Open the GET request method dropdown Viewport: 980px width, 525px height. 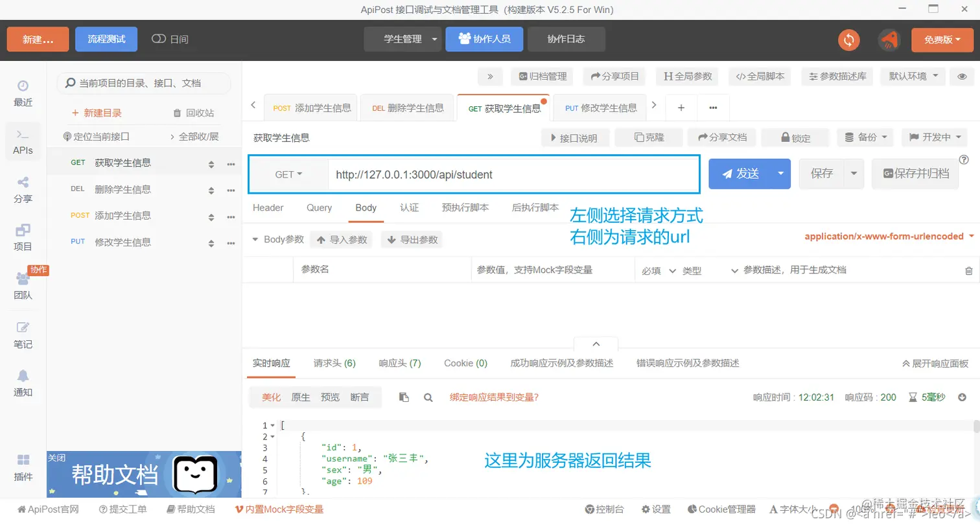coord(288,174)
